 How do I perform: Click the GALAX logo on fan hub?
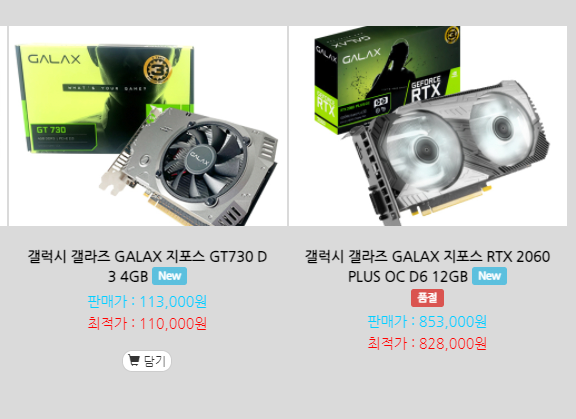pos(199,158)
